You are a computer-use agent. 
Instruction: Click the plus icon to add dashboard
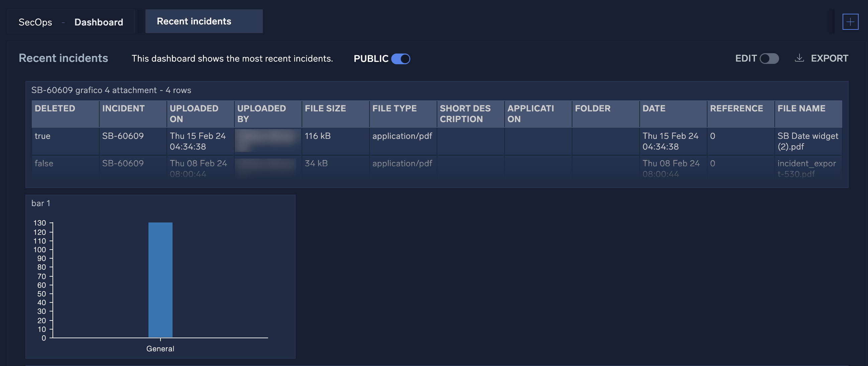[850, 22]
